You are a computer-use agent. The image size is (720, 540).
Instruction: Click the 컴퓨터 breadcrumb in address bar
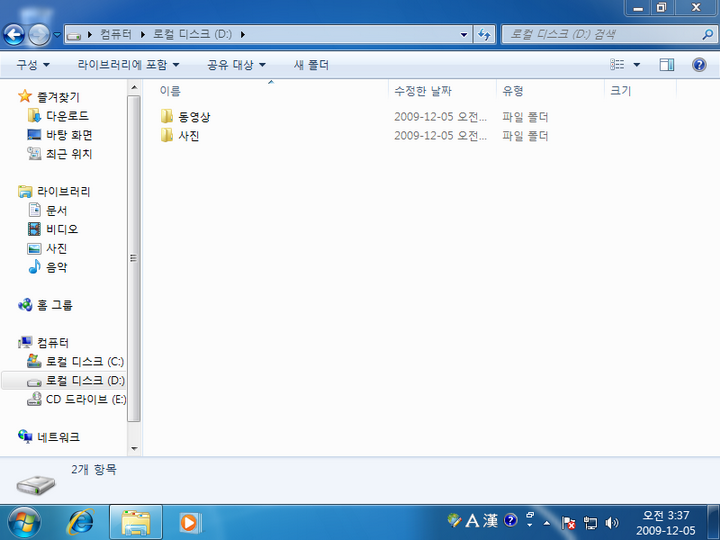[x=116, y=34]
